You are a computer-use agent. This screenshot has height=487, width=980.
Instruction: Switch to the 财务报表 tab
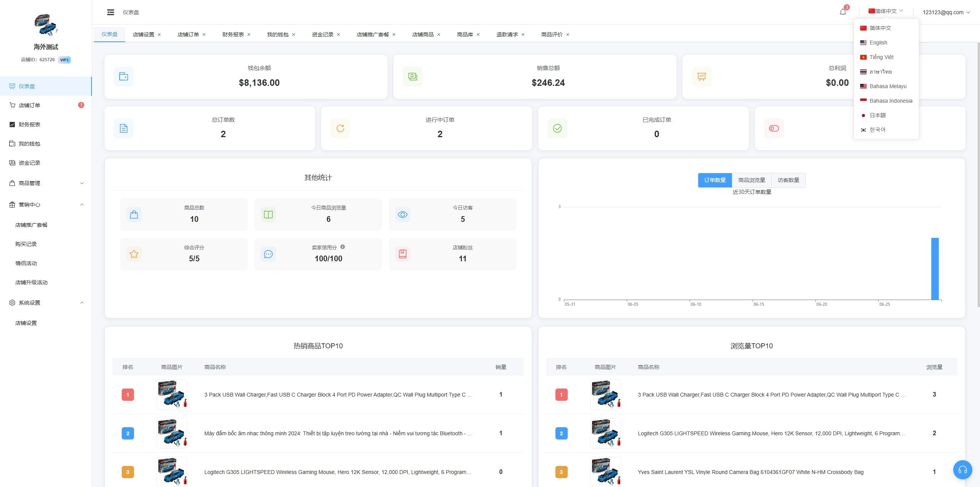(233, 34)
